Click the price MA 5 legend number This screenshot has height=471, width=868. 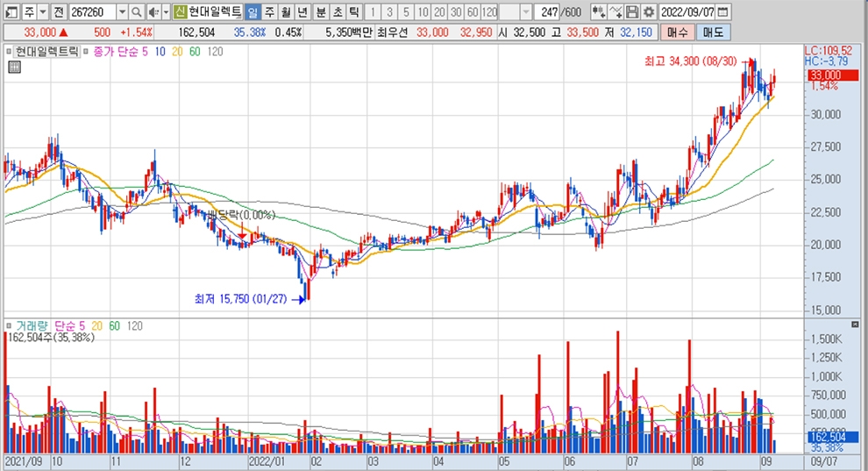tap(145, 52)
